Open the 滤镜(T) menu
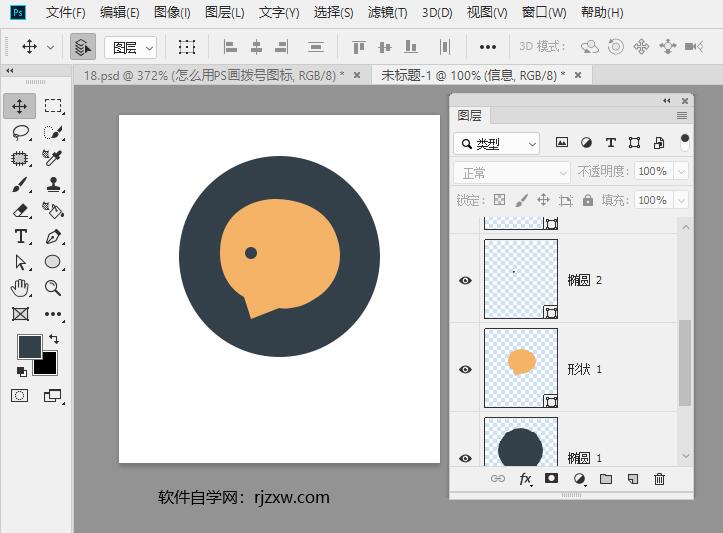 [387, 13]
